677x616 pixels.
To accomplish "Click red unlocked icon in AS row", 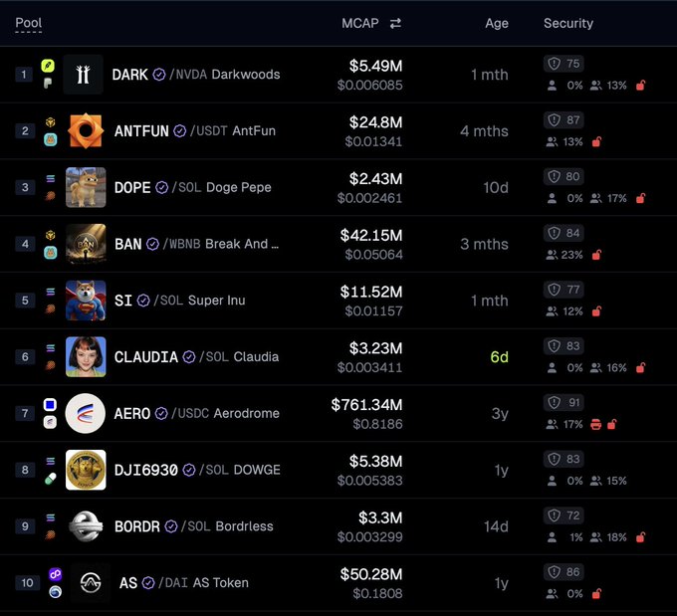I will pyautogui.click(x=596, y=593).
